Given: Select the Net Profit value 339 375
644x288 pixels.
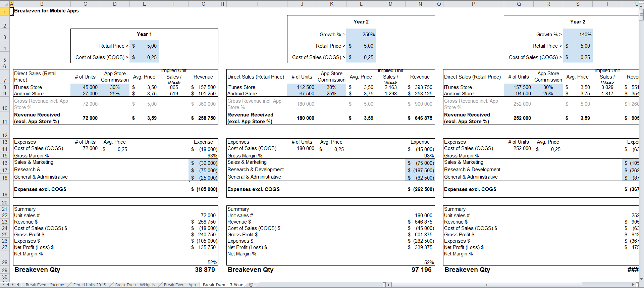Looking at the screenshot, I should [x=420, y=247].
